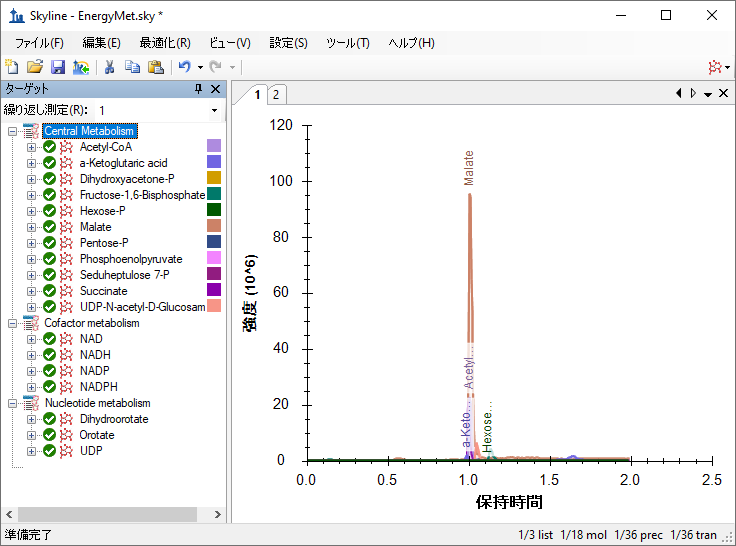Select the Fructose-1,6-Bisphosphate molecule
The height and width of the screenshot is (546, 736).
142,195
